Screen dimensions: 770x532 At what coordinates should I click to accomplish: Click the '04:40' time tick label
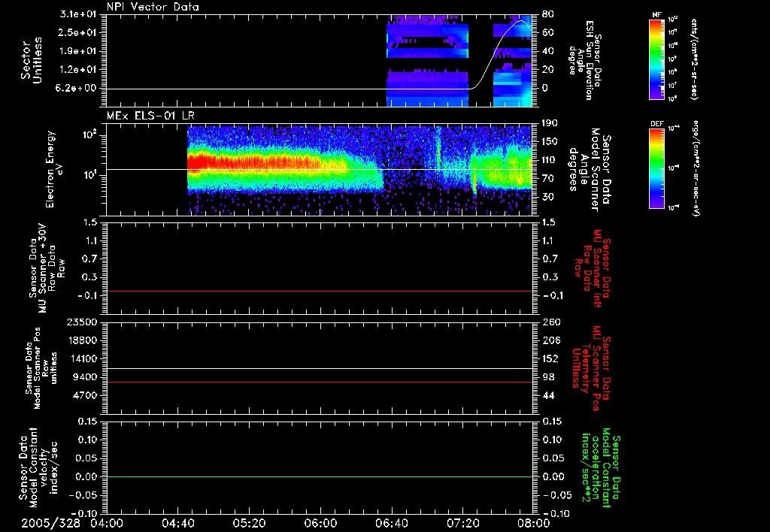177,523
